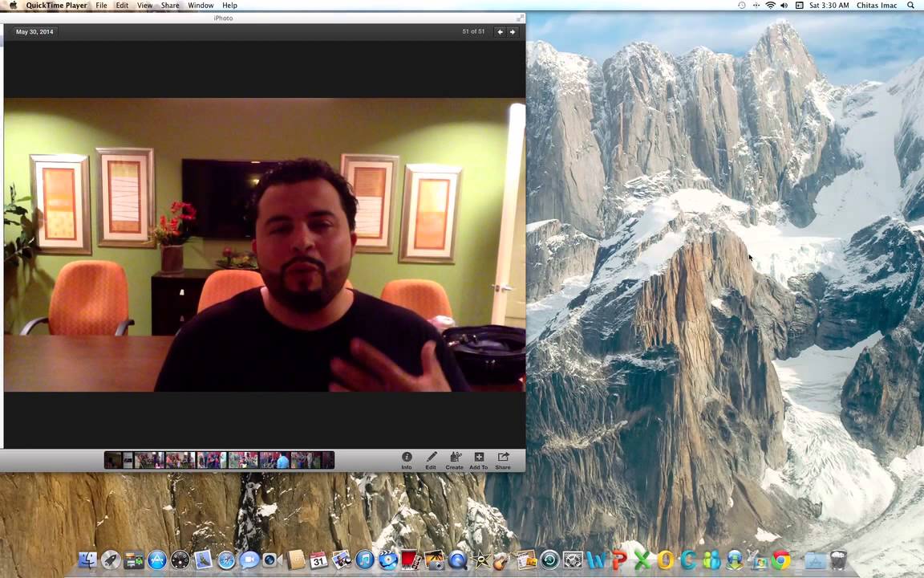Launch Microsoft Excel X icon
The image size is (924, 578).
tap(642, 559)
